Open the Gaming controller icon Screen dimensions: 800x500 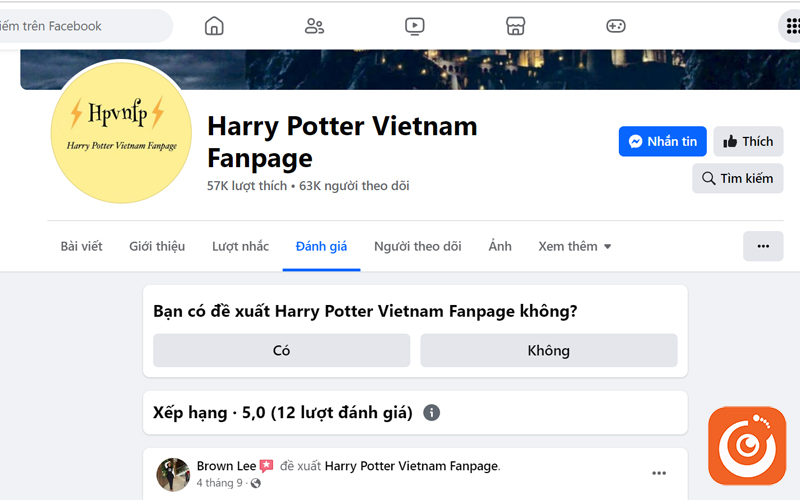point(616,26)
